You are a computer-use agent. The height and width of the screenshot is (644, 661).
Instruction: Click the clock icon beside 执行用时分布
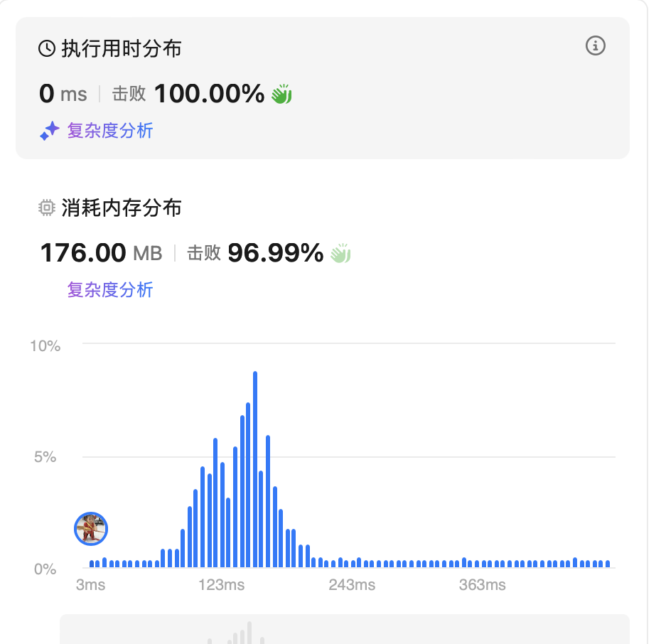click(x=47, y=48)
